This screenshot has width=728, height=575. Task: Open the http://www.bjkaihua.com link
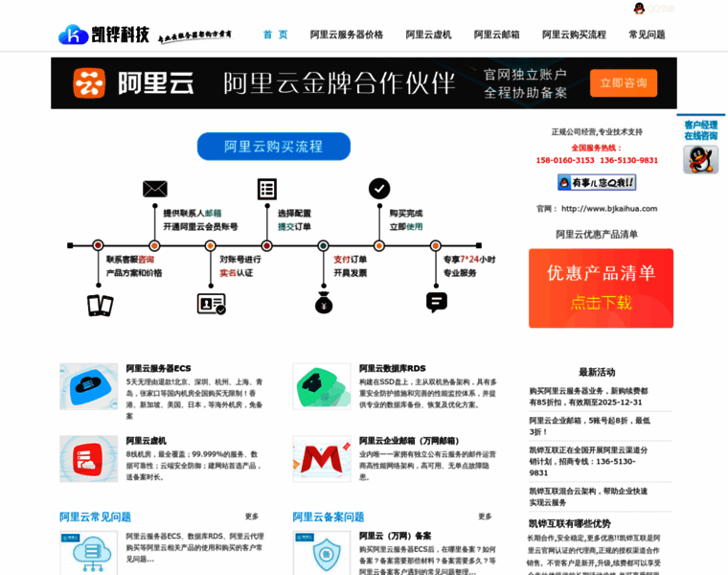tap(609, 209)
